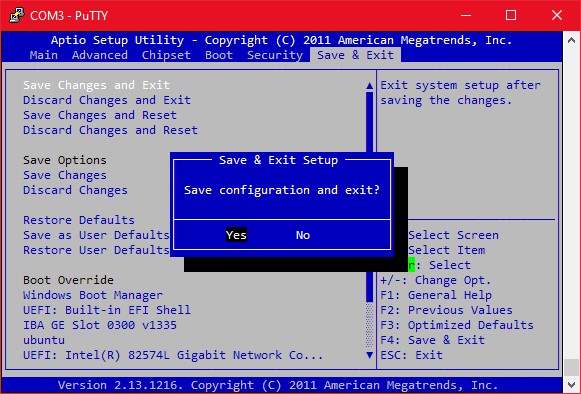Click the BIOS list scroll up arrow

pyautogui.click(x=369, y=86)
